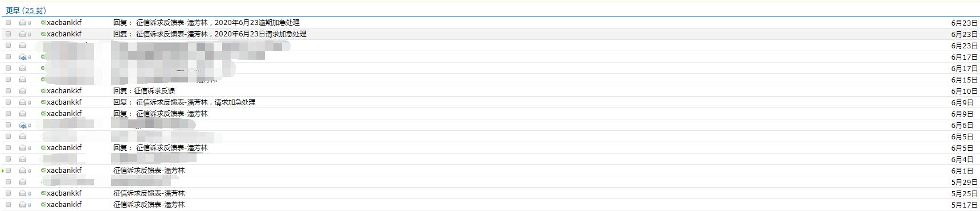Click the 6月15日 date cell
Viewport: 980px width, 211px height.
[964, 80]
